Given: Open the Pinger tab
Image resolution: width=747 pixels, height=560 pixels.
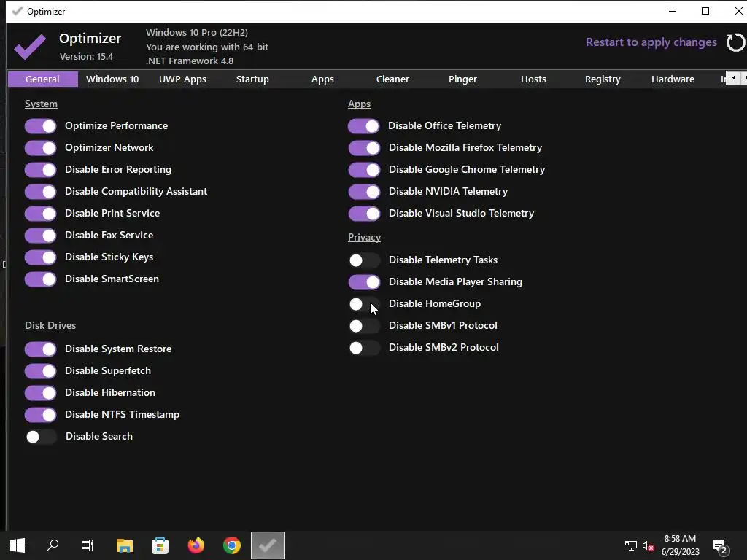Looking at the screenshot, I should pos(462,79).
